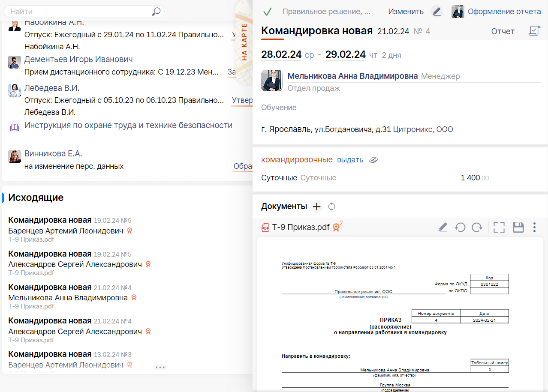Click the Мельникова Анна Владимировна employee photo

coord(271,81)
